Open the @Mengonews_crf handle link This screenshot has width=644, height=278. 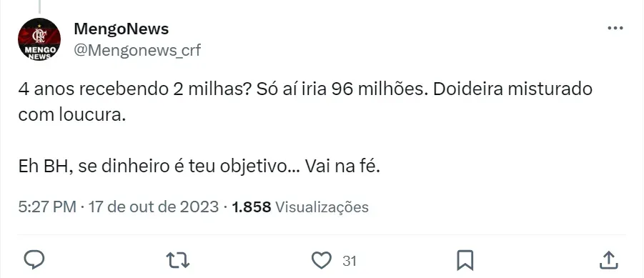click(x=137, y=50)
